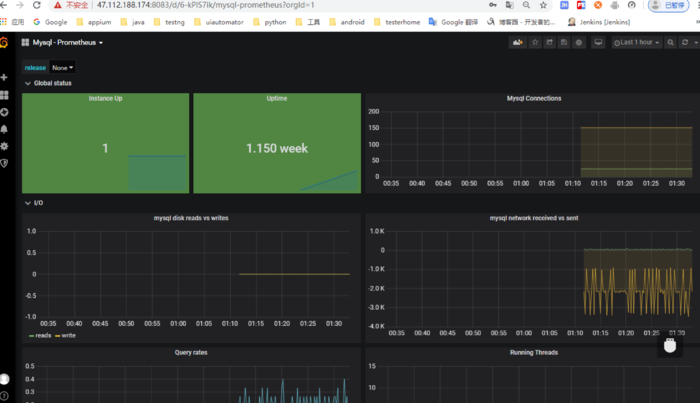Click the Instance Up panel title
The height and width of the screenshot is (403, 700).
(105, 98)
